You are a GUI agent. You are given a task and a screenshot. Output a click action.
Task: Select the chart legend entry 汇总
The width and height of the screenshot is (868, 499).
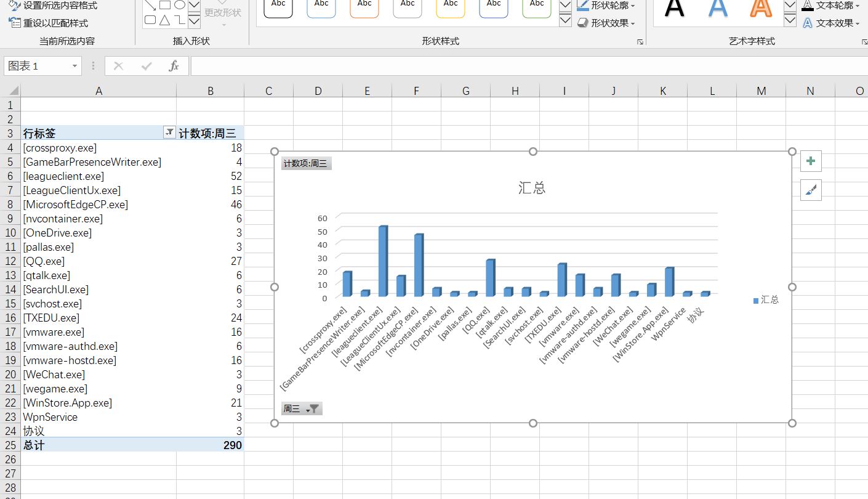pyautogui.click(x=766, y=299)
